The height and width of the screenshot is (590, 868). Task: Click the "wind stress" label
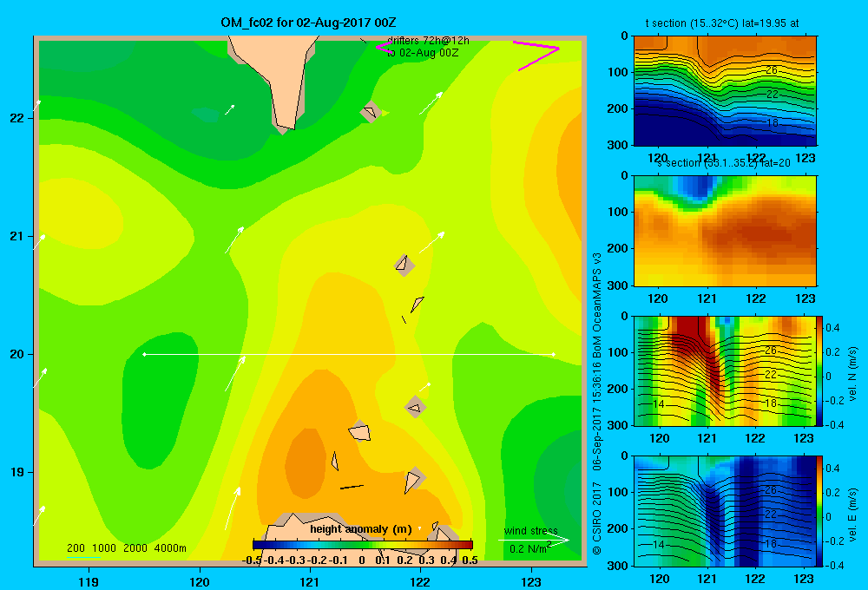click(531, 530)
